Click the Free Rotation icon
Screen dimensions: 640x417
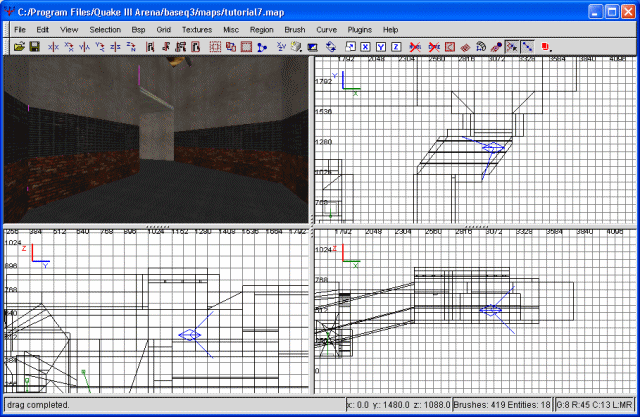pyautogui.click(x=331, y=47)
